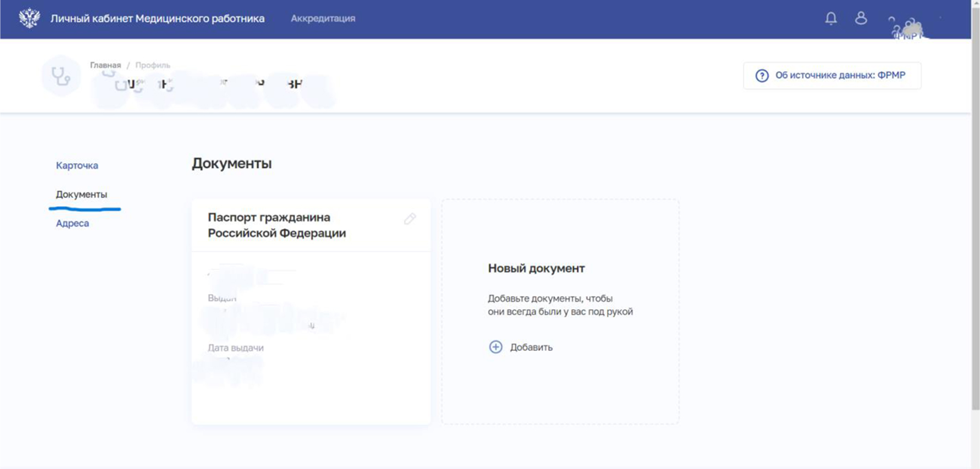Open the user profile icon

pos(861,18)
